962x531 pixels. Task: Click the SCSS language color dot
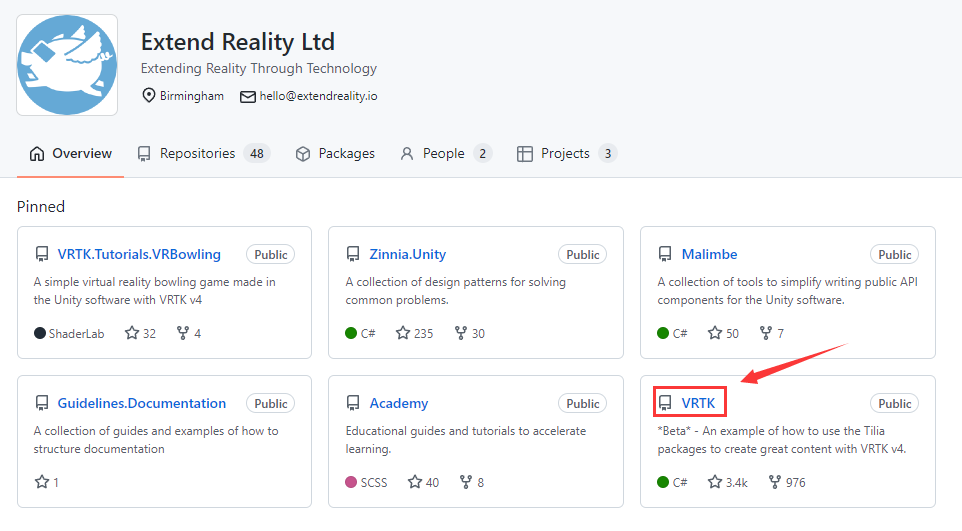(x=351, y=483)
